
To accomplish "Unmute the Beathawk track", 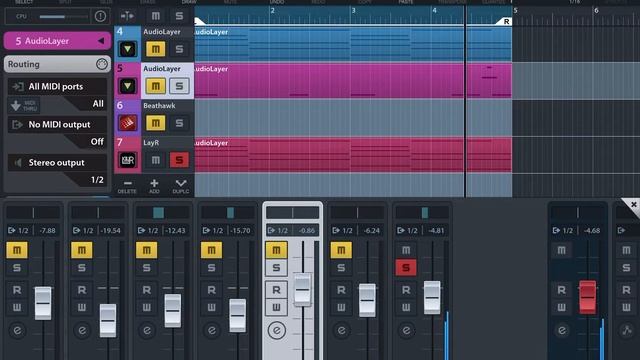I will click(x=156, y=123).
